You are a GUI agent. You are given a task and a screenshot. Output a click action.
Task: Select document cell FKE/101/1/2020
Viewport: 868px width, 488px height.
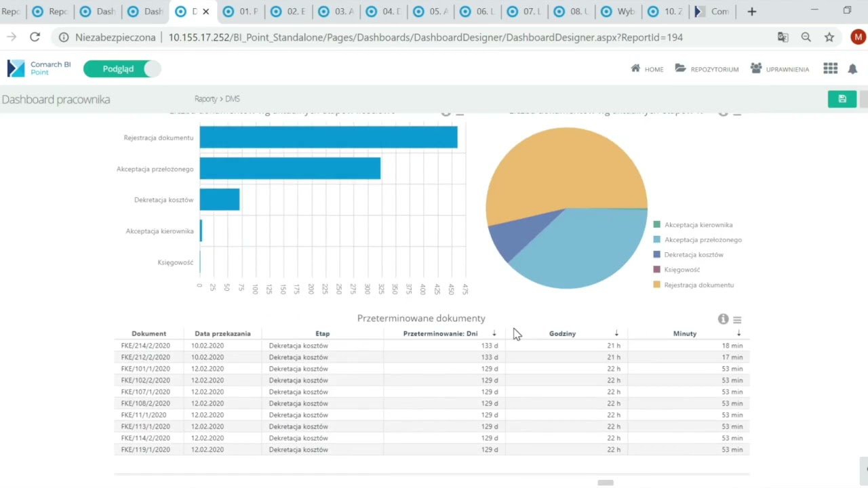tap(146, 369)
